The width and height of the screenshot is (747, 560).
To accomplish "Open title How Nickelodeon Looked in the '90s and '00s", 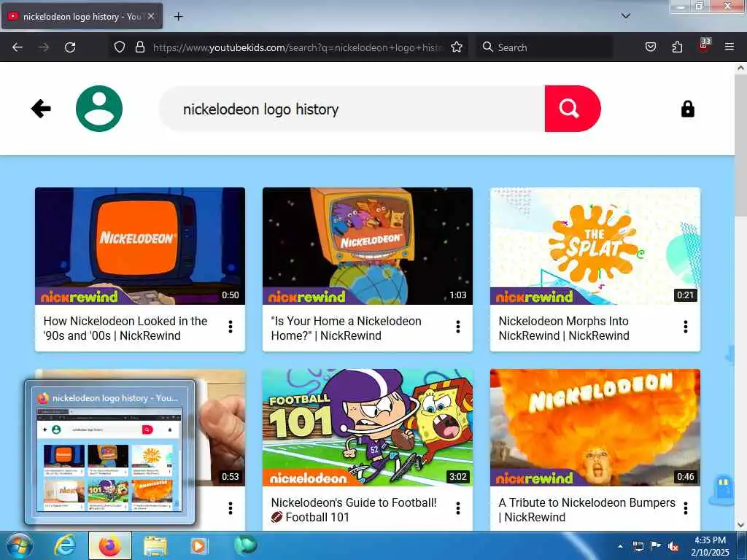I will (125, 328).
